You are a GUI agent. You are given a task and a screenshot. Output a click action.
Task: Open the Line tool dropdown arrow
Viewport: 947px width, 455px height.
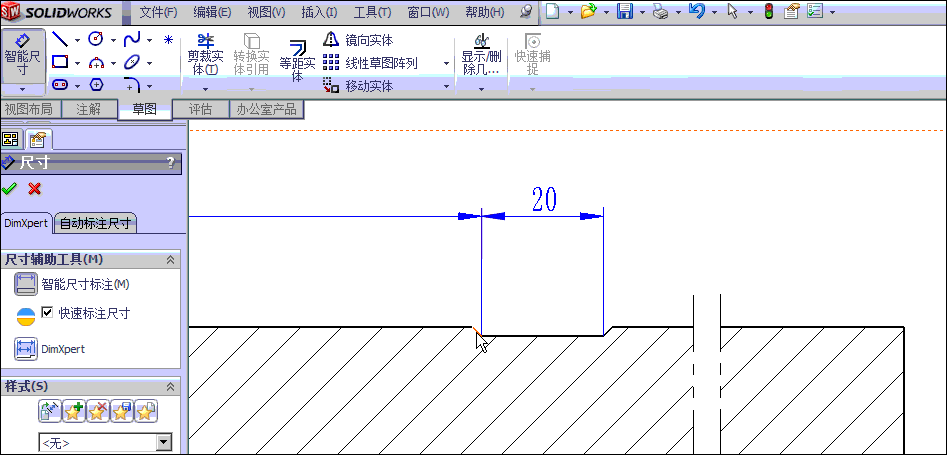click(x=77, y=40)
